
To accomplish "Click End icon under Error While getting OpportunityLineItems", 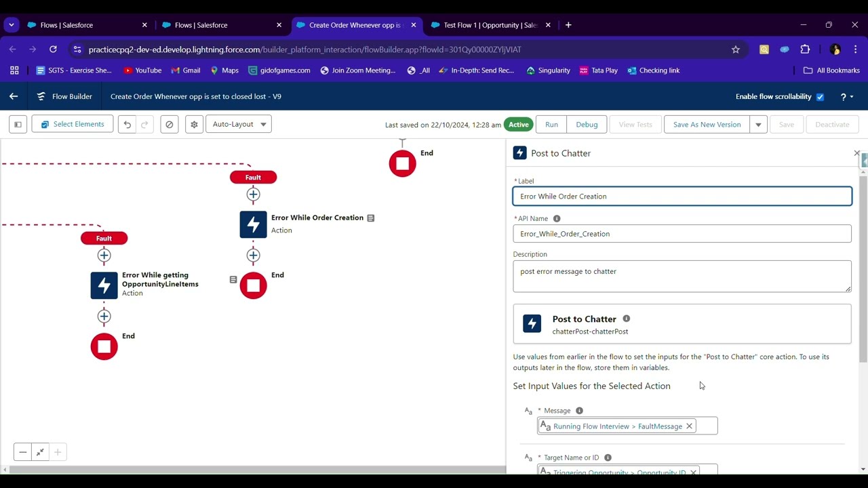I will coord(104,346).
